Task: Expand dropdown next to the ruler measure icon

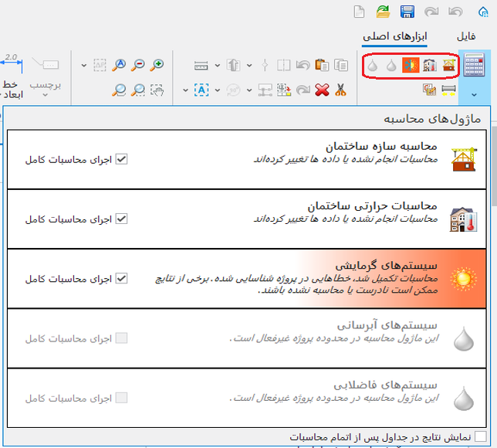Action: (217, 66)
